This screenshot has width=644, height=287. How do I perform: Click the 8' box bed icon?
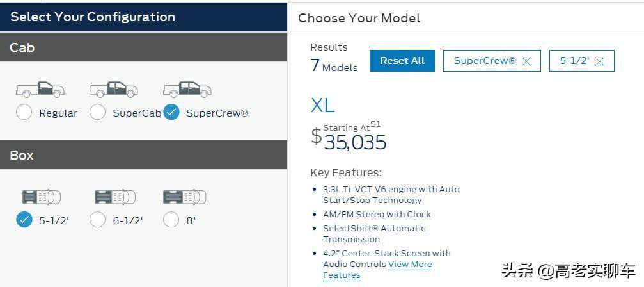point(184,197)
